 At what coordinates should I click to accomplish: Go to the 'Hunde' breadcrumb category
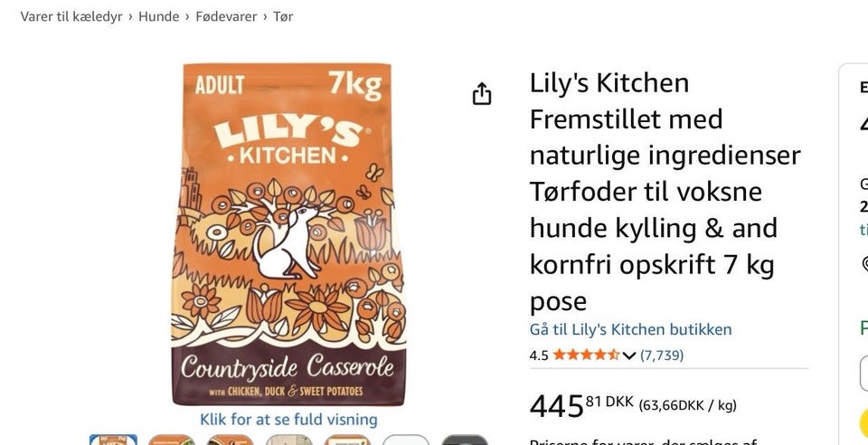[159, 16]
